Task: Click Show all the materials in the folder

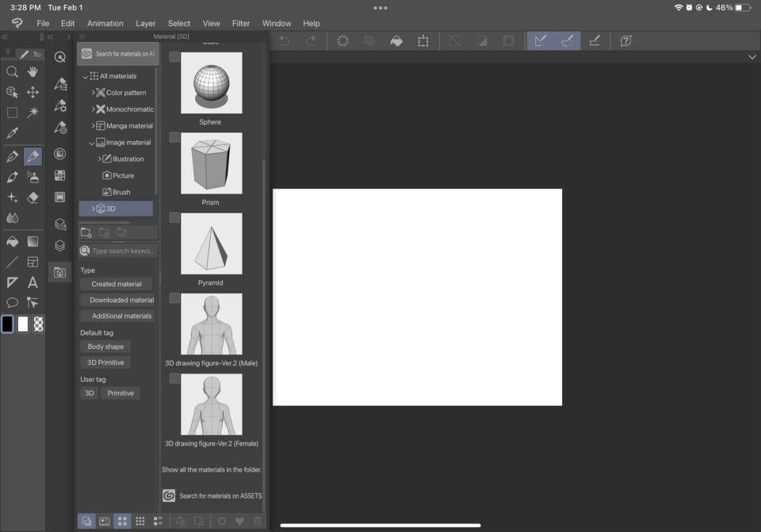Action: (212, 470)
